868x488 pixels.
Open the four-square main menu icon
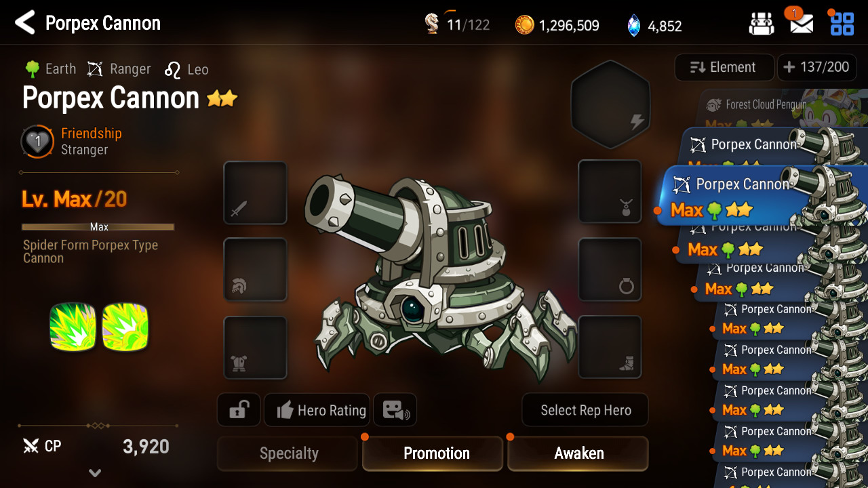(842, 24)
